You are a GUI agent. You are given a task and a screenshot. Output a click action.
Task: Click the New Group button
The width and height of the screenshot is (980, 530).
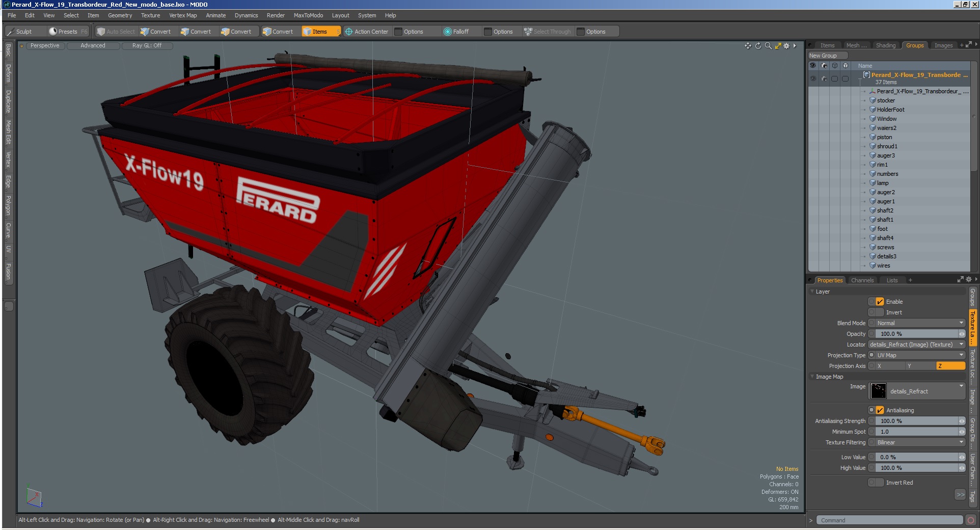[x=828, y=56]
